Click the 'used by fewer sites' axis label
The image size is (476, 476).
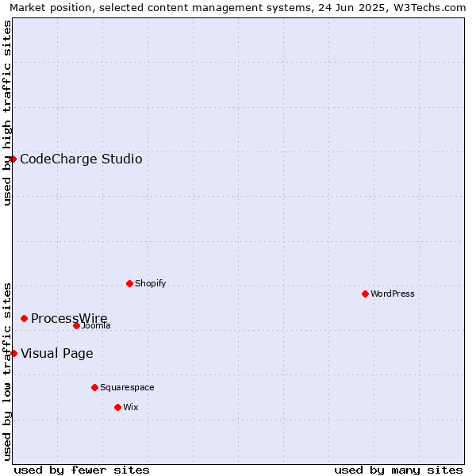(82, 470)
